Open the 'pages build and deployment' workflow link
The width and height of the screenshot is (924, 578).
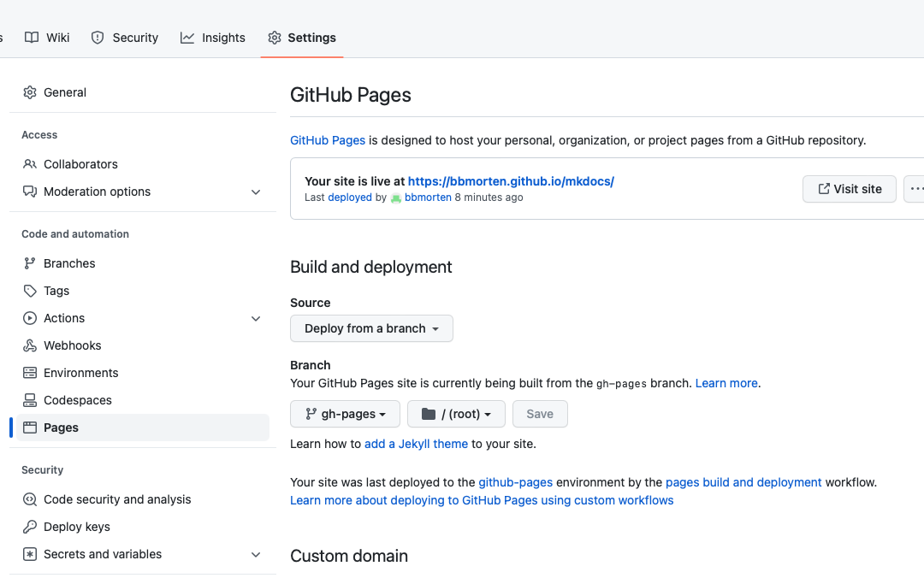(743, 482)
